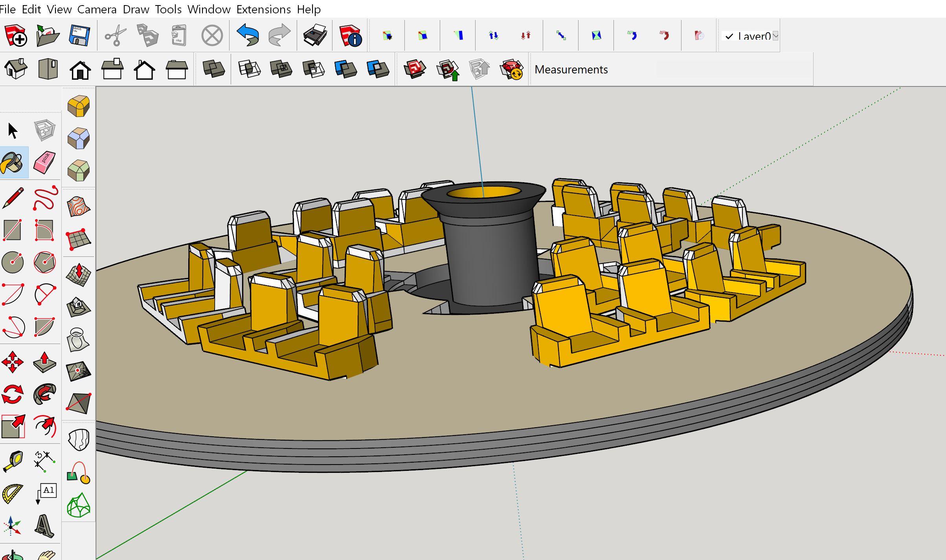The height and width of the screenshot is (560, 946).
Task: Open Extension Warehouse ruby icon
Action: tap(511, 70)
